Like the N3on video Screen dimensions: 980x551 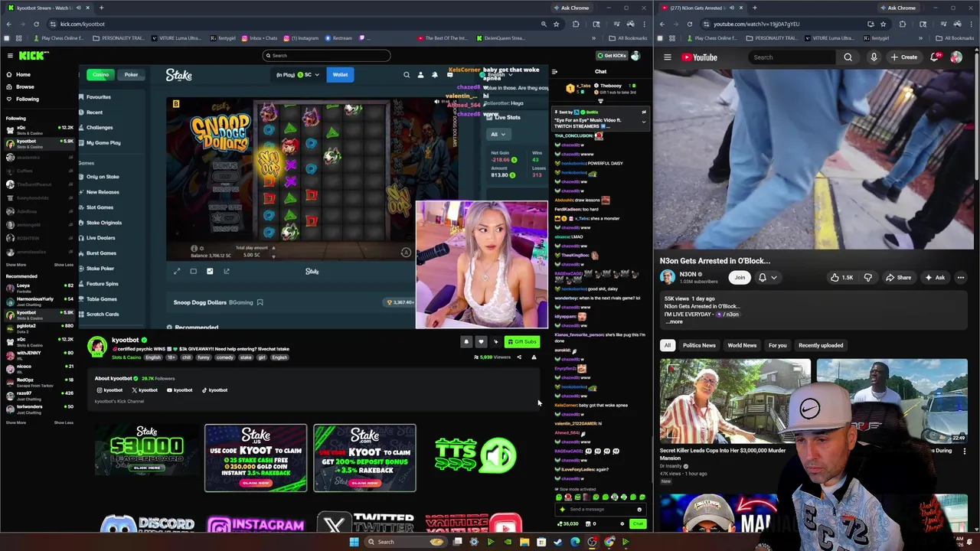(x=841, y=278)
